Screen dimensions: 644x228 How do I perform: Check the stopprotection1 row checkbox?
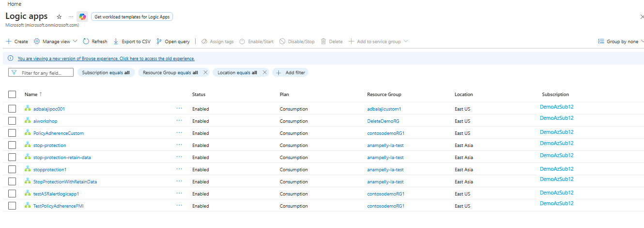(x=12, y=169)
